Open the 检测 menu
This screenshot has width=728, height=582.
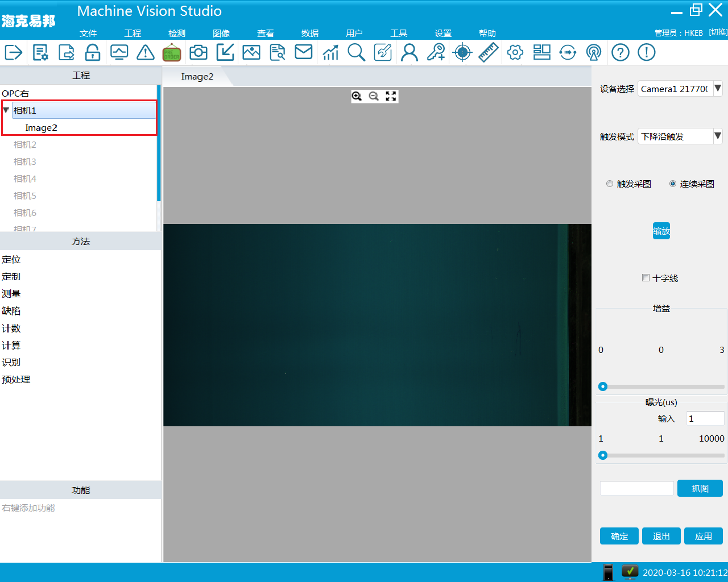pyautogui.click(x=177, y=33)
